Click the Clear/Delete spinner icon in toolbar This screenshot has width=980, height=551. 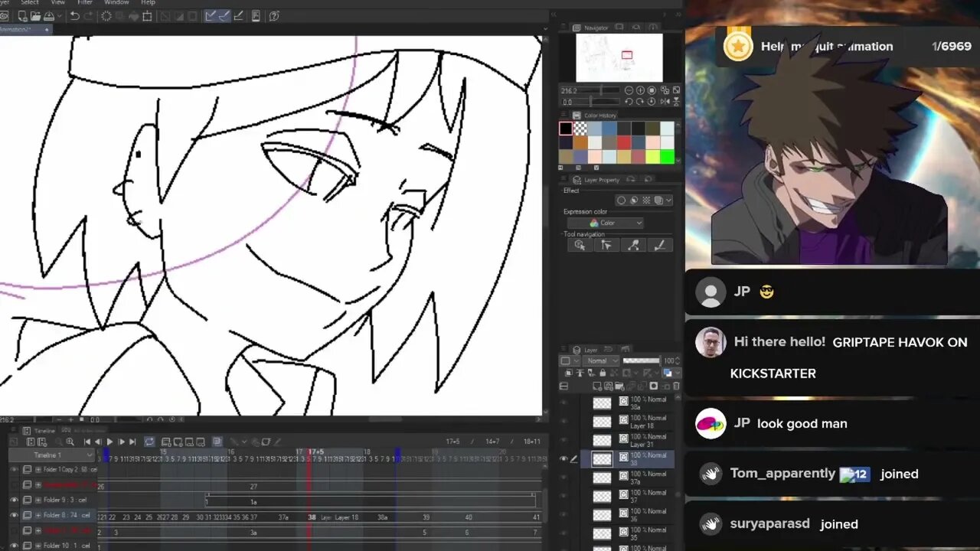pyautogui.click(x=106, y=16)
